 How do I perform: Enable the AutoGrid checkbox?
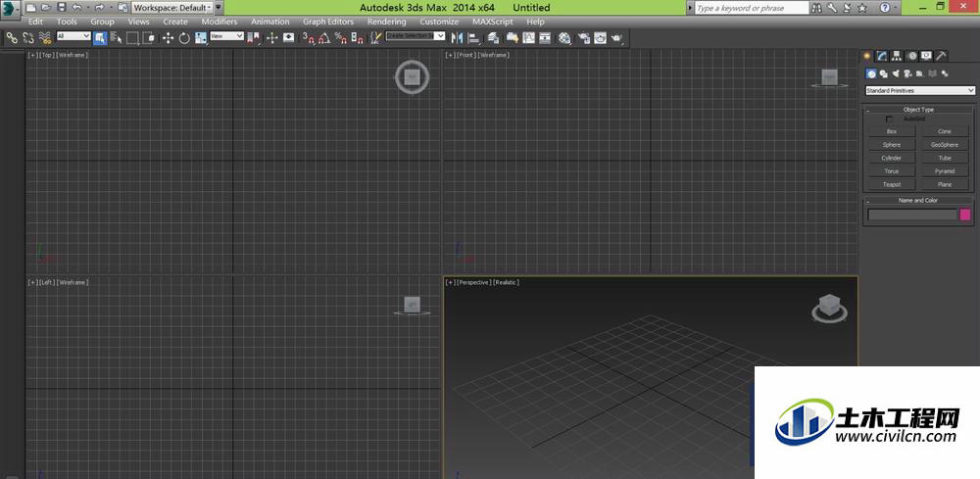890,119
